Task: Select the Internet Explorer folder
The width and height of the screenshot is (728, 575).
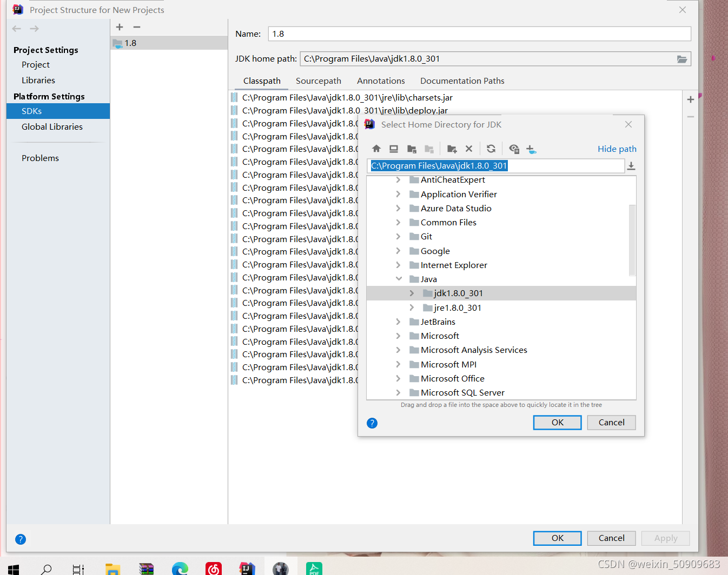Action: 454,265
